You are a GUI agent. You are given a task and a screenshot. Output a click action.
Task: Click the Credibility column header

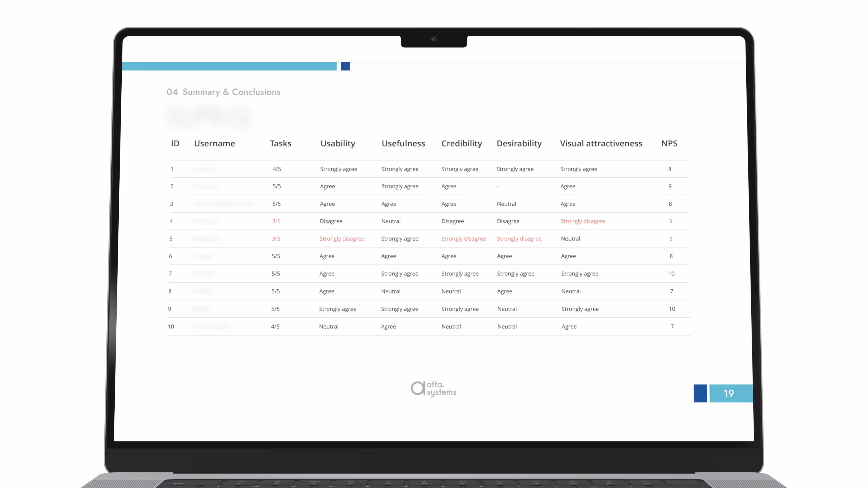coord(461,143)
